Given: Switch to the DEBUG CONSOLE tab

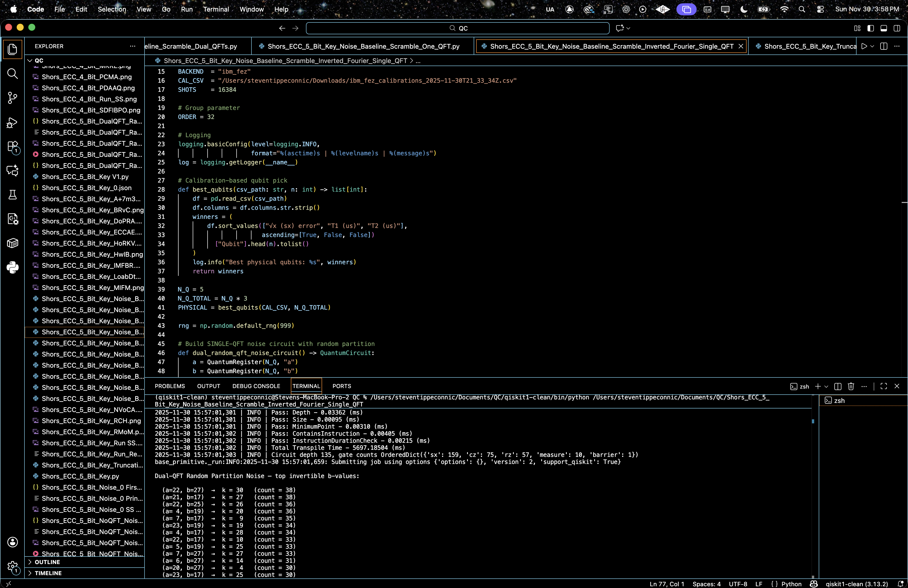Looking at the screenshot, I should coord(256,386).
